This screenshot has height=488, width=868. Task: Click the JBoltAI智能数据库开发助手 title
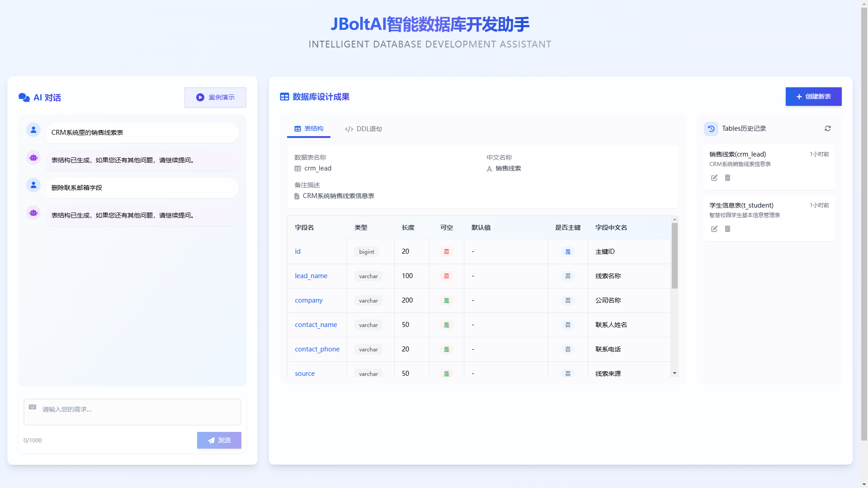[x=430, y=24]
